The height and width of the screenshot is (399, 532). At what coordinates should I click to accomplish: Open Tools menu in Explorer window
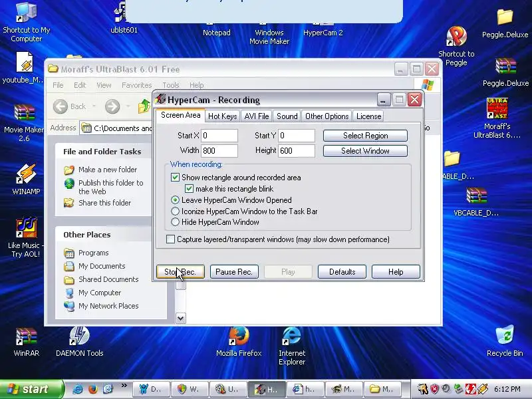point(171,85)
